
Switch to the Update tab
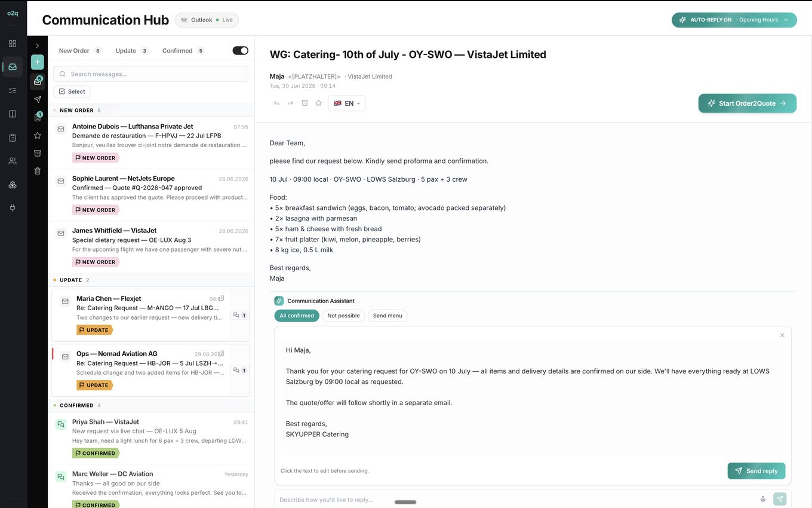tap(131, 51)
